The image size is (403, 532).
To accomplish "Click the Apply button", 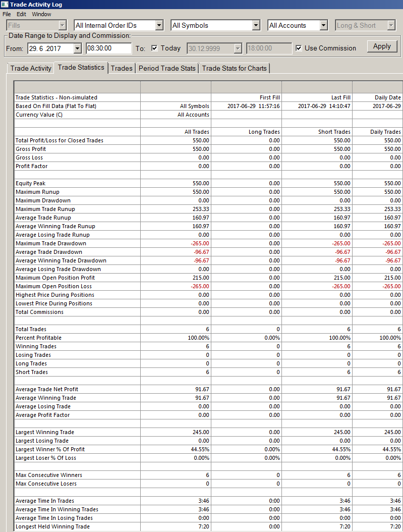I will click(x=382, y=46).
